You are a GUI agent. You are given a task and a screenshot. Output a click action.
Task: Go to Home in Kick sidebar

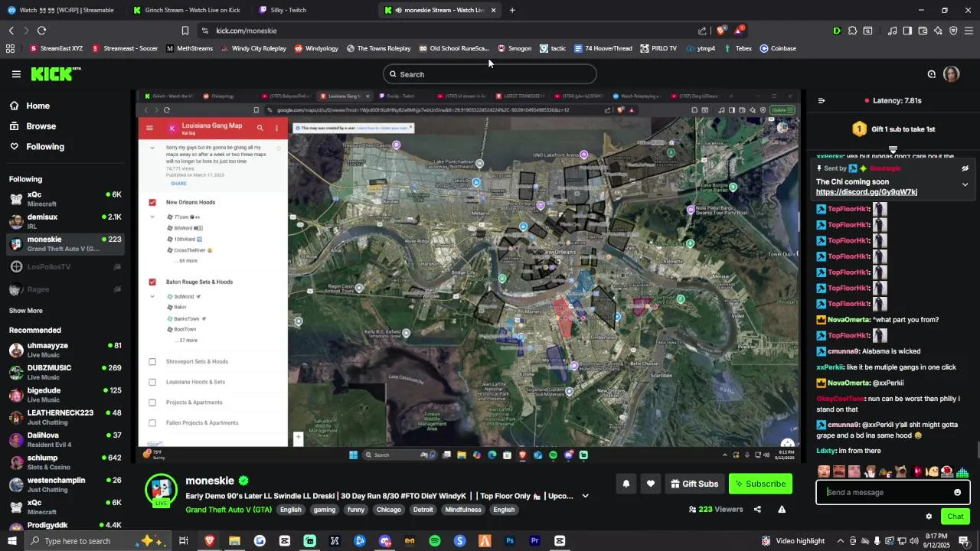(x=30, y=106)
